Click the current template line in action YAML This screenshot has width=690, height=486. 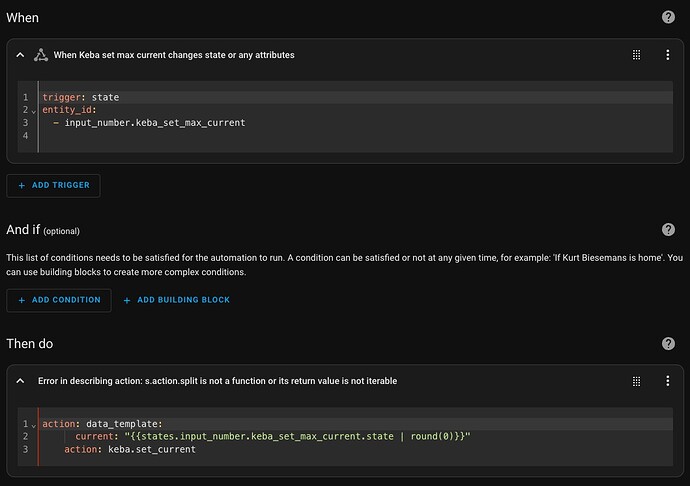pos(272,436)
